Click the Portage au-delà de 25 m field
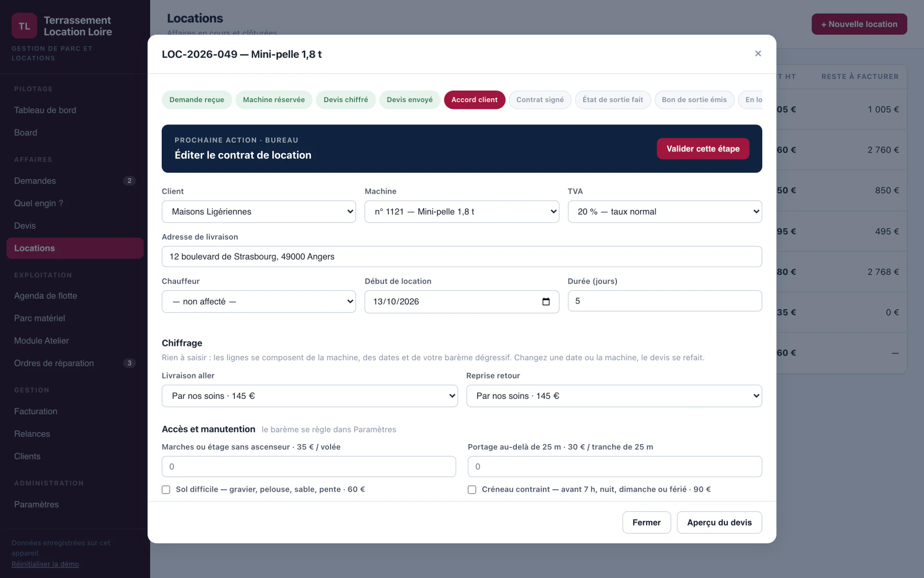The width and height of the screenshot is (924, 578). click(615, 467)
